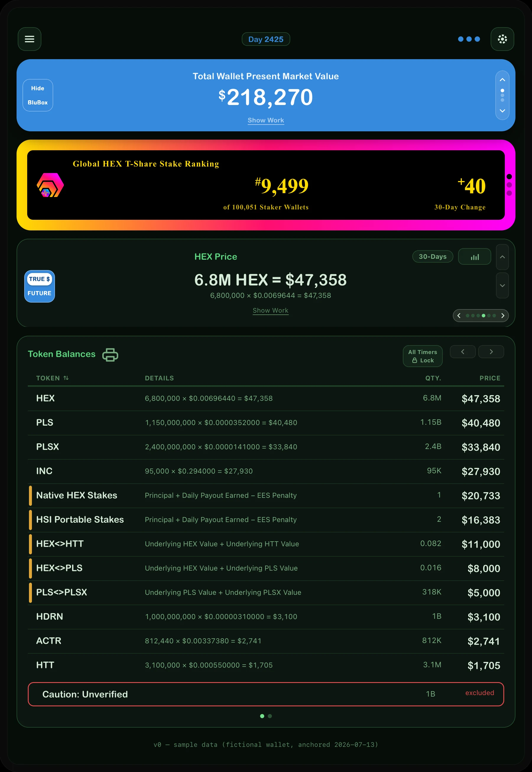The height and width of the screenshot is (772, 532).
Task: Click the HEX Price panel down chevron
Action: pos(502,285)
